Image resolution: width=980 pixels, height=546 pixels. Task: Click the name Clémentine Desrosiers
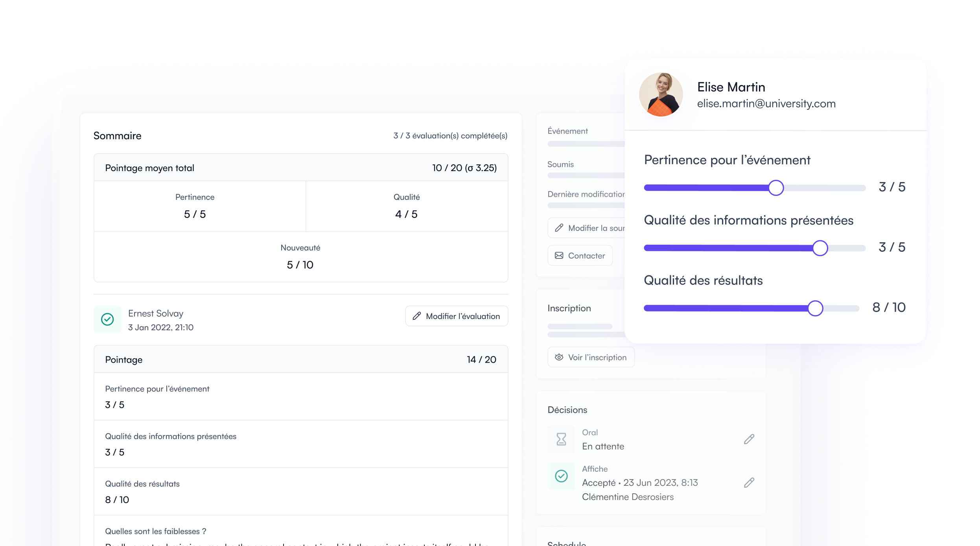coord(628,497)
